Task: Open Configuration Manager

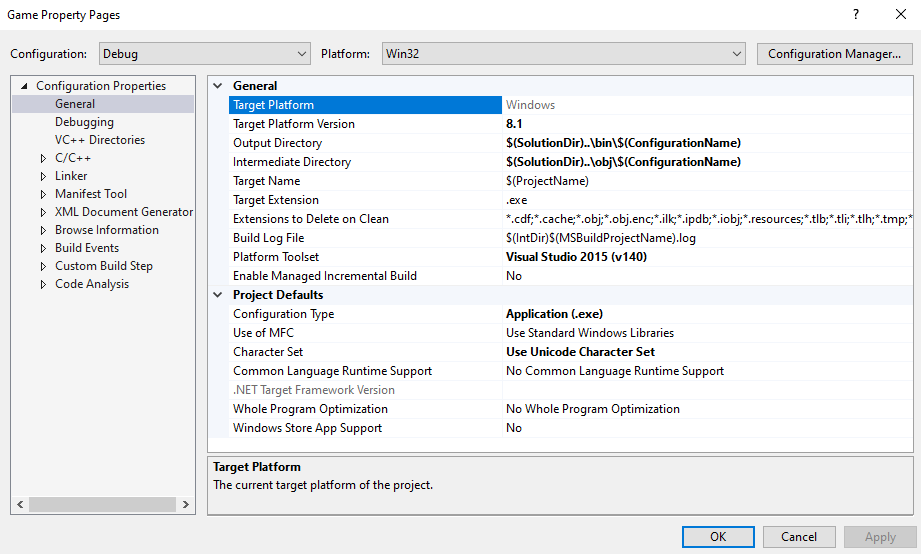Action: pos(834,53)
